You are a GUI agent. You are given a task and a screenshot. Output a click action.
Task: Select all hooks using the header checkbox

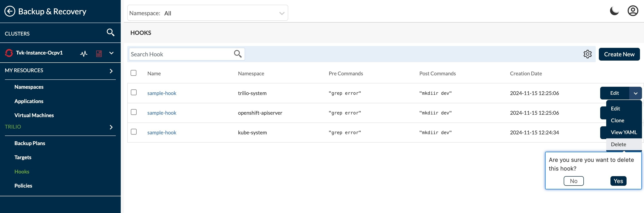pos(133,73)
